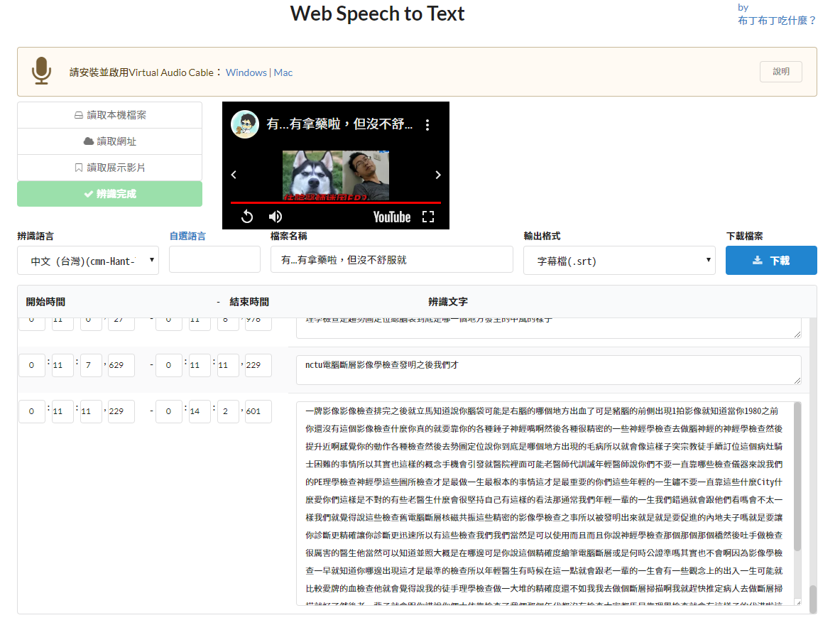Click the YouTube logo in the player
The image size is (840, 630).
(x=392, y=217)
